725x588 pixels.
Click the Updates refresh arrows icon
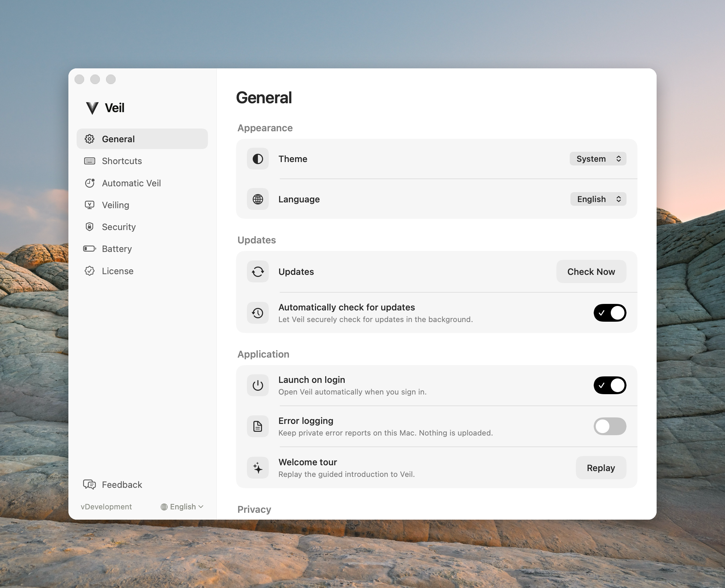point(258,271)
